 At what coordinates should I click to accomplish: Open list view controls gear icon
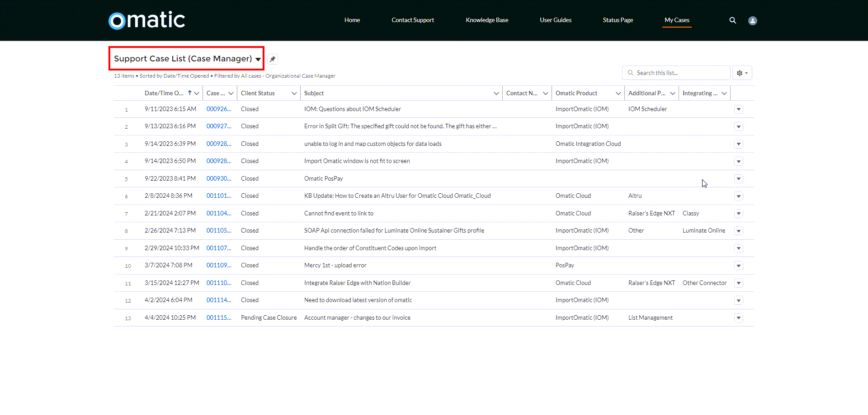tap(742, 73)
